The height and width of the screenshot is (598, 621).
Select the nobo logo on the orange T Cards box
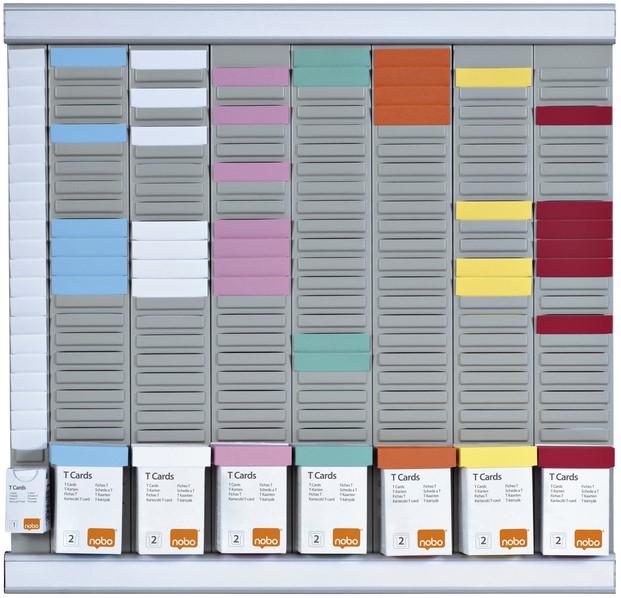(430, 538)
